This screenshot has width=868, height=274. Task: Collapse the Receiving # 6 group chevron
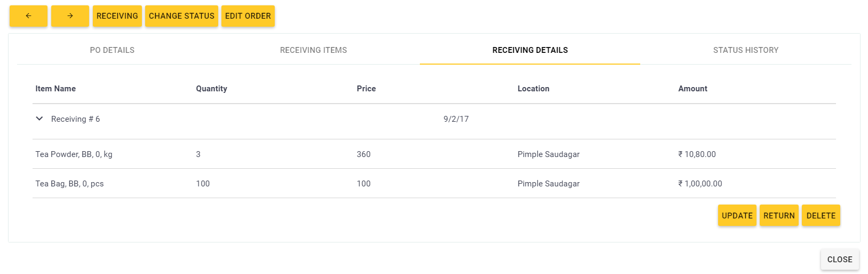coord(39,119)
